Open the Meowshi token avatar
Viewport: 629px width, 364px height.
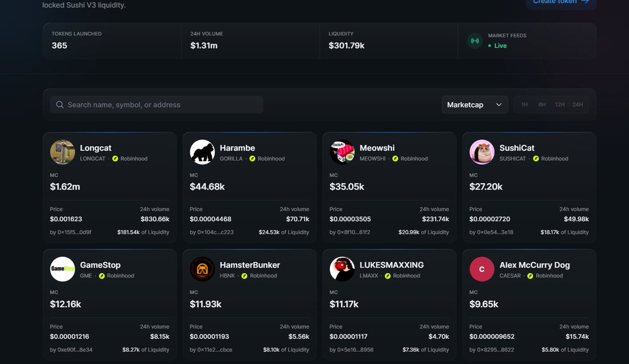[342, 152]
